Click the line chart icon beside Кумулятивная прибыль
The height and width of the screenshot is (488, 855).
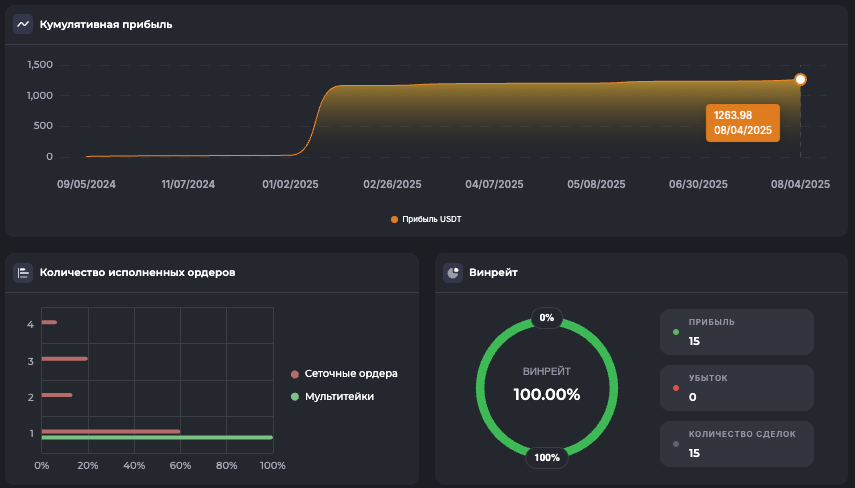[x=23, y=24]
